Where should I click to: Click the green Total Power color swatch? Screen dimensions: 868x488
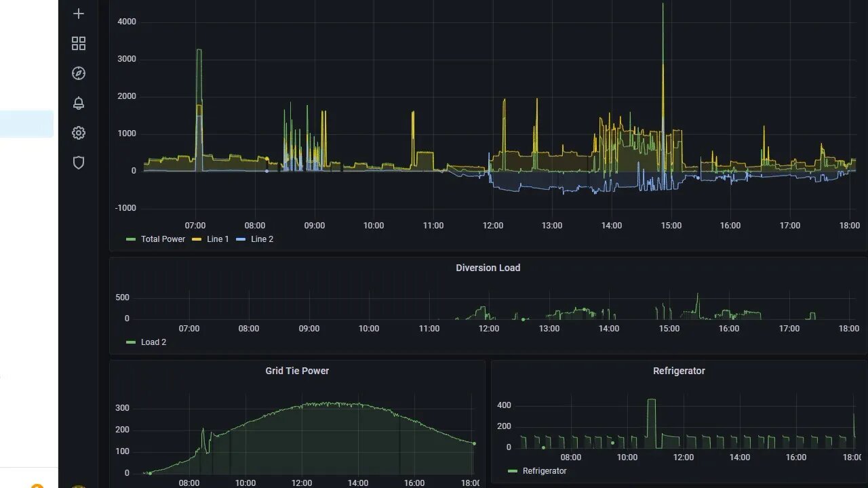[131, 239]
